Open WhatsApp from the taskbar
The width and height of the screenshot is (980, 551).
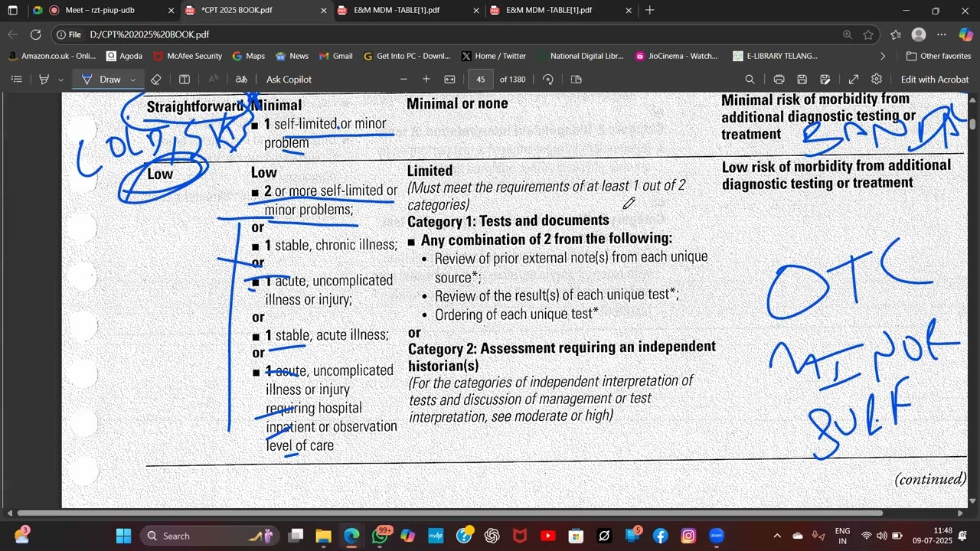pyautogui.click(x=381, y=536)
